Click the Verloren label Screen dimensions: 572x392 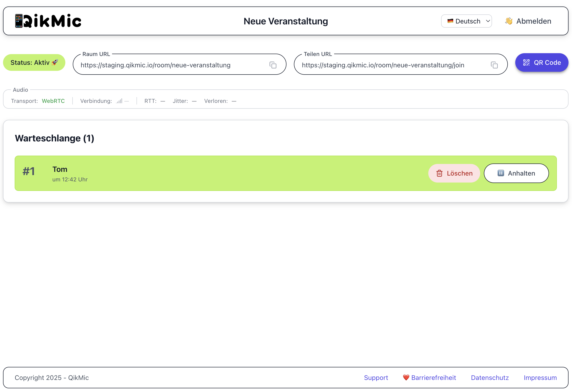tap(216, 101)
